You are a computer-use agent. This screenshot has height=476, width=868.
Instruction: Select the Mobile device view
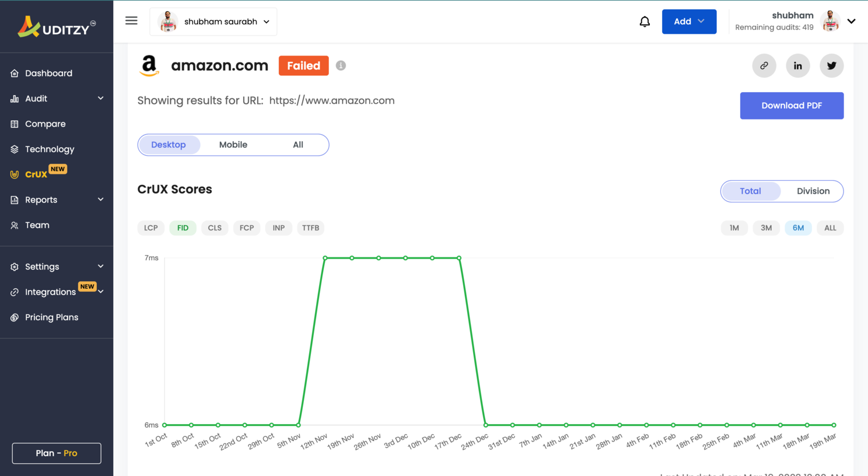[233, 145]
